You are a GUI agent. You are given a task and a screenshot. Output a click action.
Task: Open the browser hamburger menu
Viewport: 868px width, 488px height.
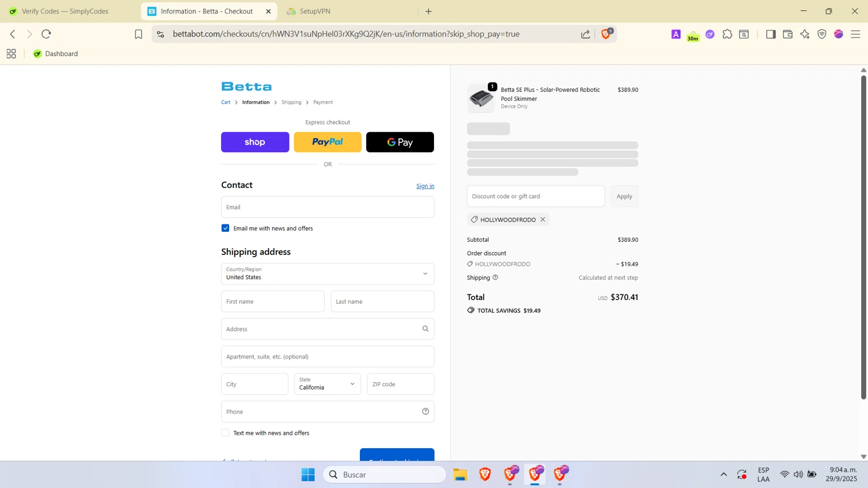856,34
